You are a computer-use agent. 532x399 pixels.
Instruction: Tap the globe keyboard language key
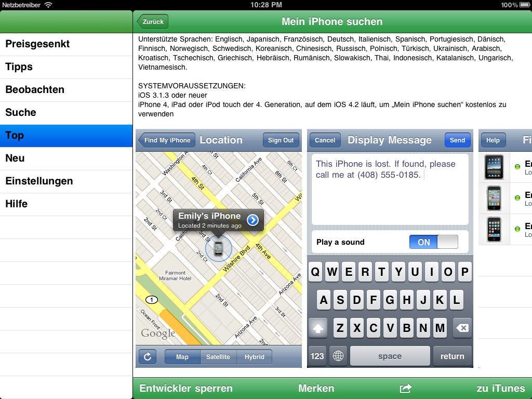[338, 356]
